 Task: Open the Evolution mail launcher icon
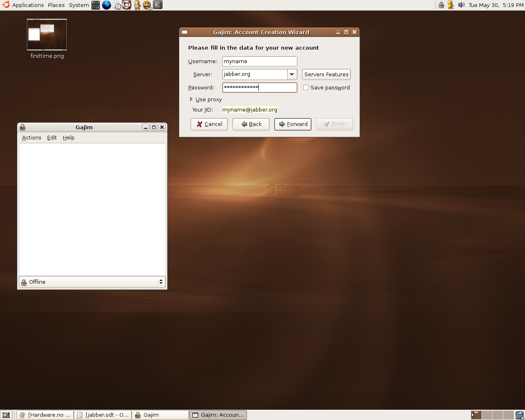point(117,5)
